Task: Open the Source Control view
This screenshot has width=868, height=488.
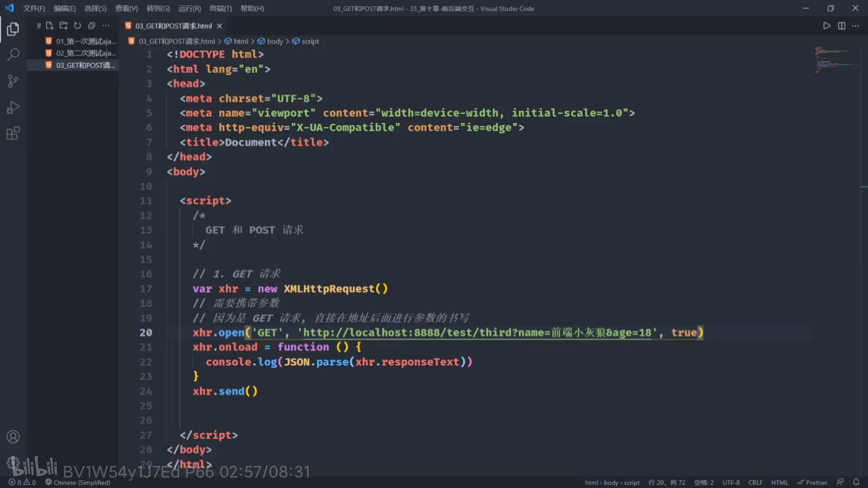Action: (13, 81)
